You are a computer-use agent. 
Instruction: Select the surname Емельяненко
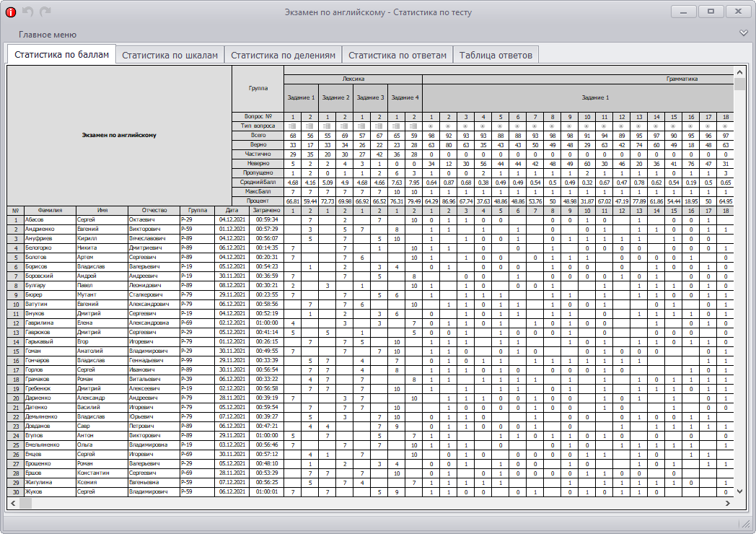(42, 445)
